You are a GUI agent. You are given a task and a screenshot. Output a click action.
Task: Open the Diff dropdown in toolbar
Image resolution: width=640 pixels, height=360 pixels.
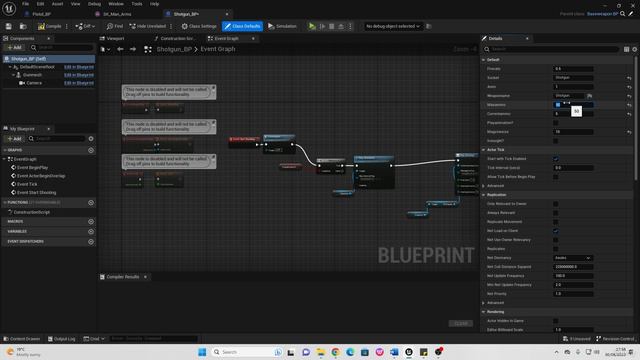coord(85,26)
